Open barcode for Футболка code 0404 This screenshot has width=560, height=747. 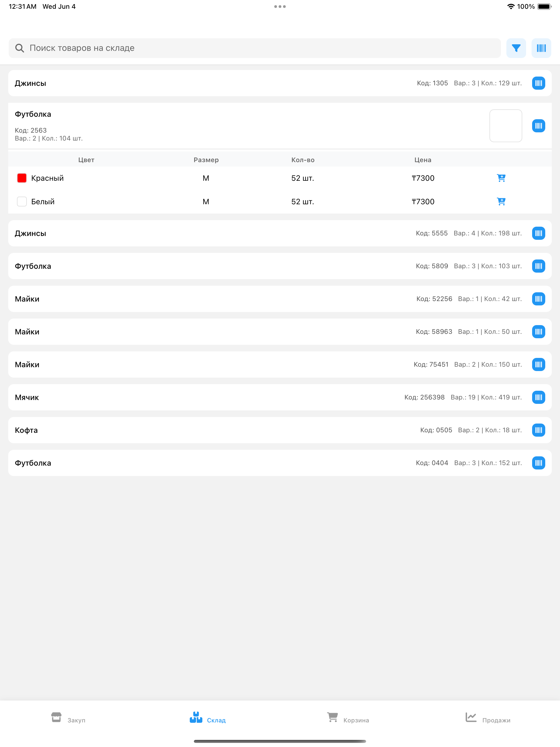click(x=538, y=463)
